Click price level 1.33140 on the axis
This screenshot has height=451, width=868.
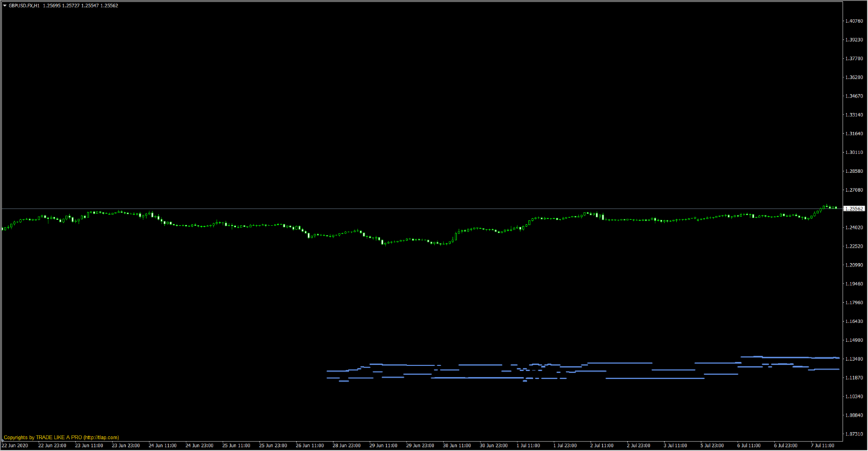(855, 115)
